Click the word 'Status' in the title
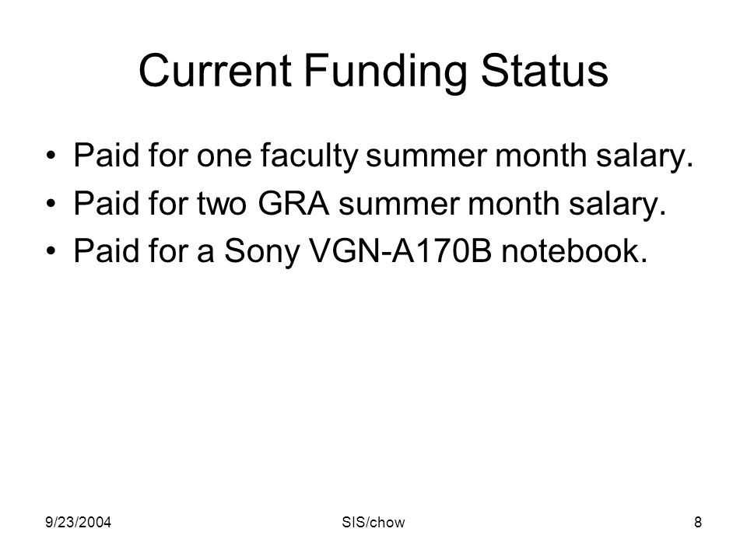Image resolution: width=747 pixels, height=560 pixels. (x=545, y=70)
